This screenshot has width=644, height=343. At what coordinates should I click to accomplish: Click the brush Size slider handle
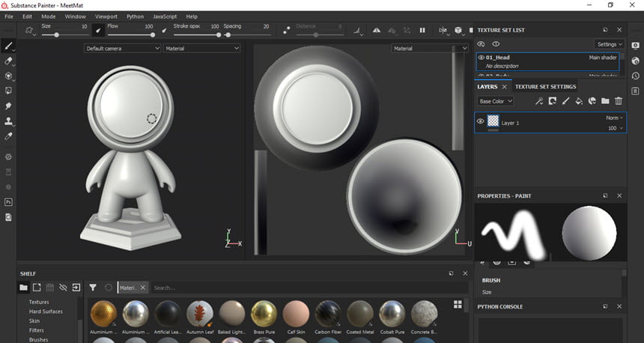[57, 35]
